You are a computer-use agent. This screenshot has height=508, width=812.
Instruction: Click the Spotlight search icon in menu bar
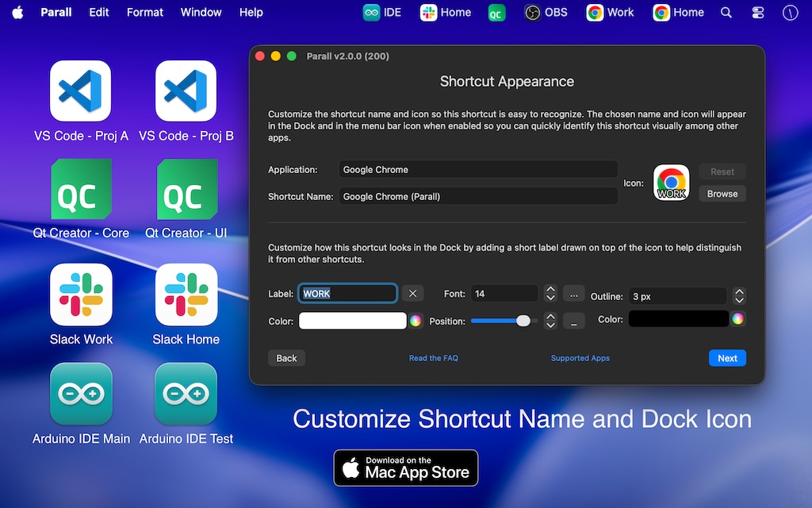726,13
